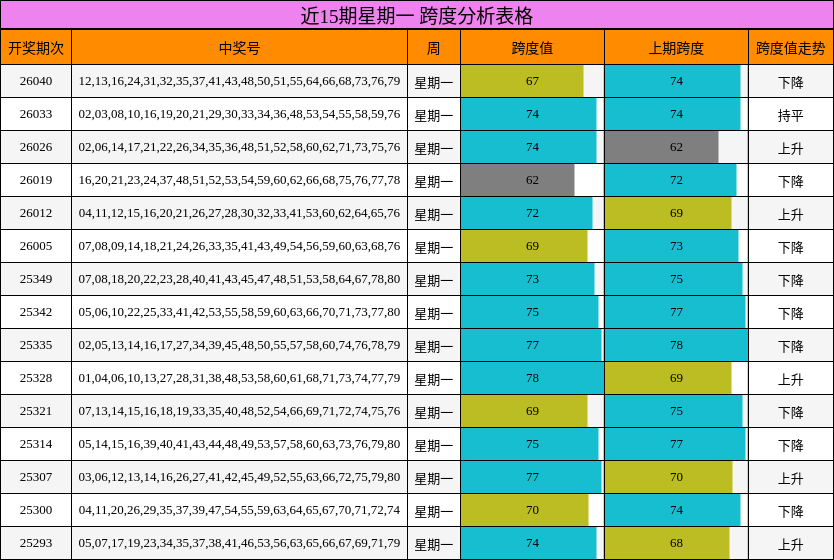Click winning numbers starting 03,06,12,13
This screenshot has height=560, width=834.
[x=239, y=477]
